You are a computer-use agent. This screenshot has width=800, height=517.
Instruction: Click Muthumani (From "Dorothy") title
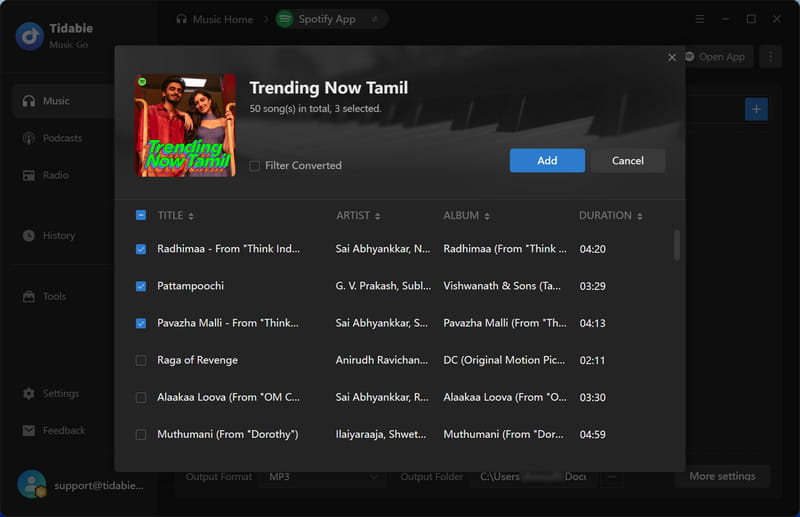228,434
